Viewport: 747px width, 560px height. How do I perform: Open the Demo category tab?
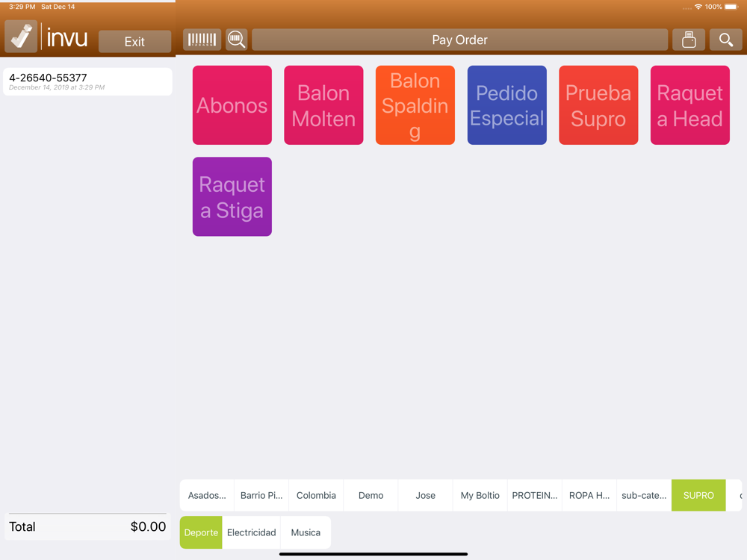[x=371, y=495]
